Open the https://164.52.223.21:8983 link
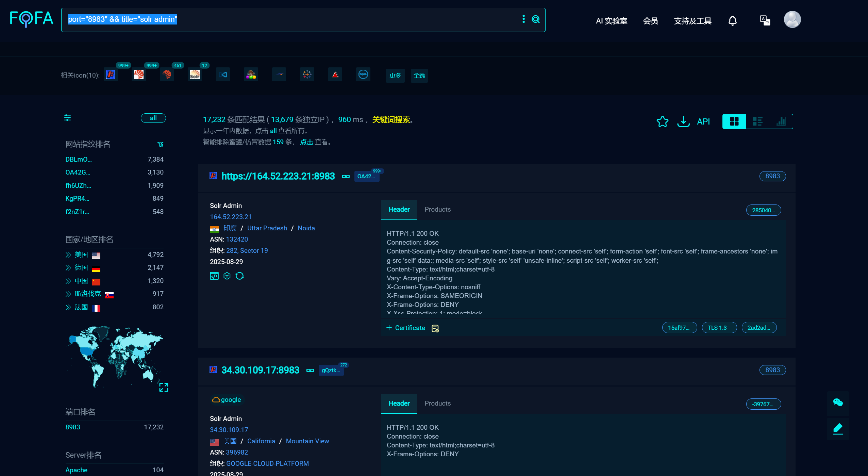The image size is (868, 476). 278,176
